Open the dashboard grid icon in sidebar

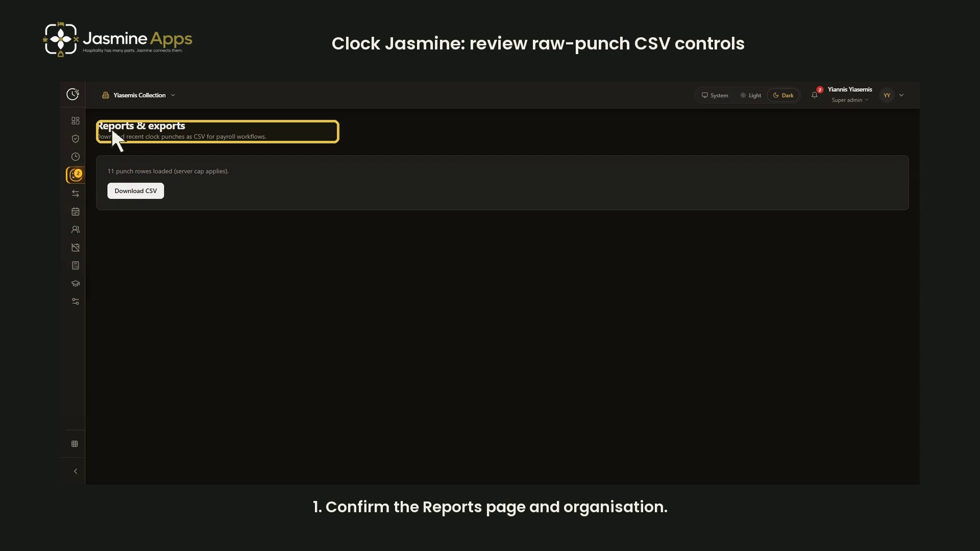(76, 121)
